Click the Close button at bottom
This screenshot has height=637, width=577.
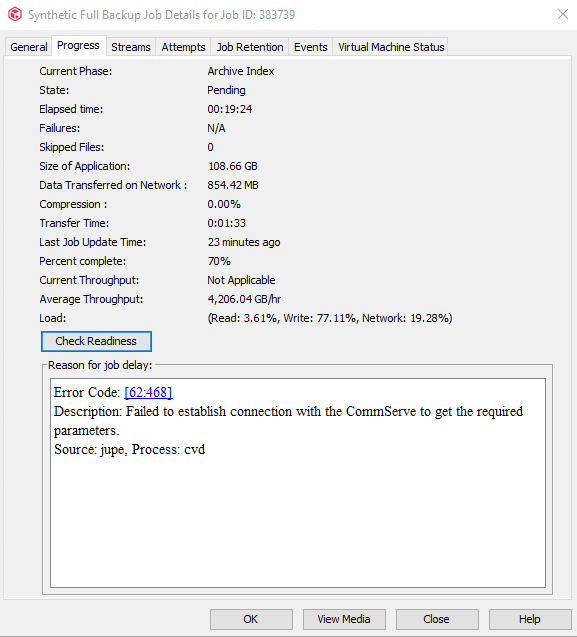[x=437, y=619]
